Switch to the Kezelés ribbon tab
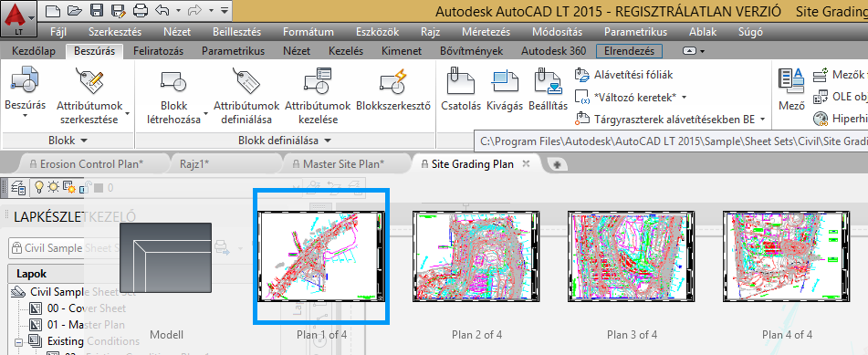Screen dimensions: 868x355 [345, 51]
